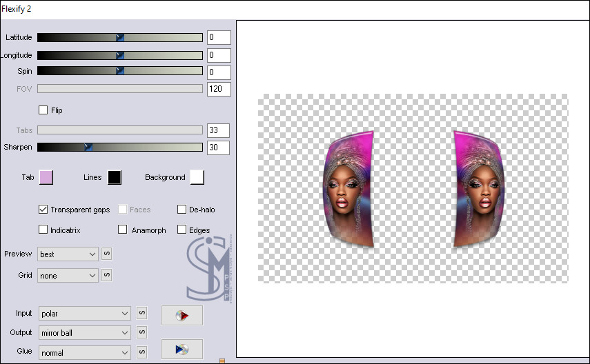Click the S button beside Grid
Image resolution: width=590 pixels, height=364 pixels.
pyautogui.click(x=107, y=275)
